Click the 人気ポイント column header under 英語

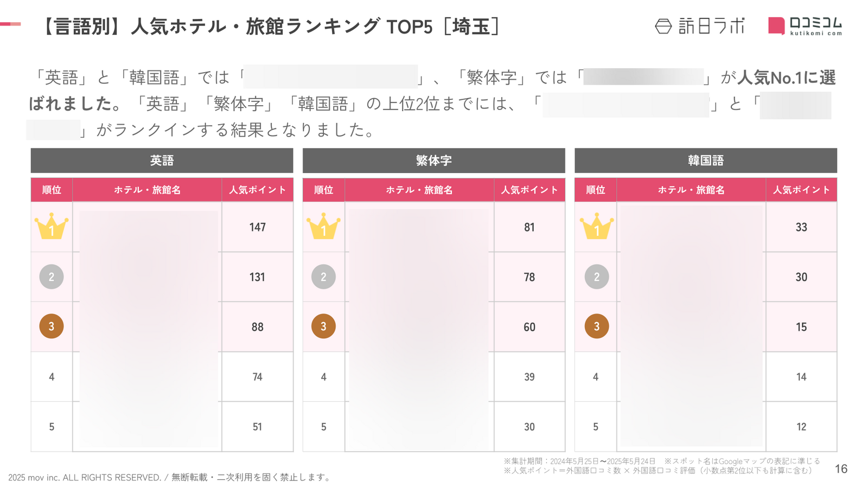(258, 190)
